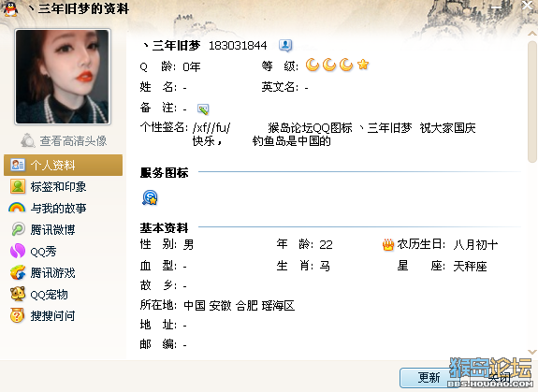Screen dimensions: 538x392
Task: Click the birthday crown icon
Action: pos(388,245)
